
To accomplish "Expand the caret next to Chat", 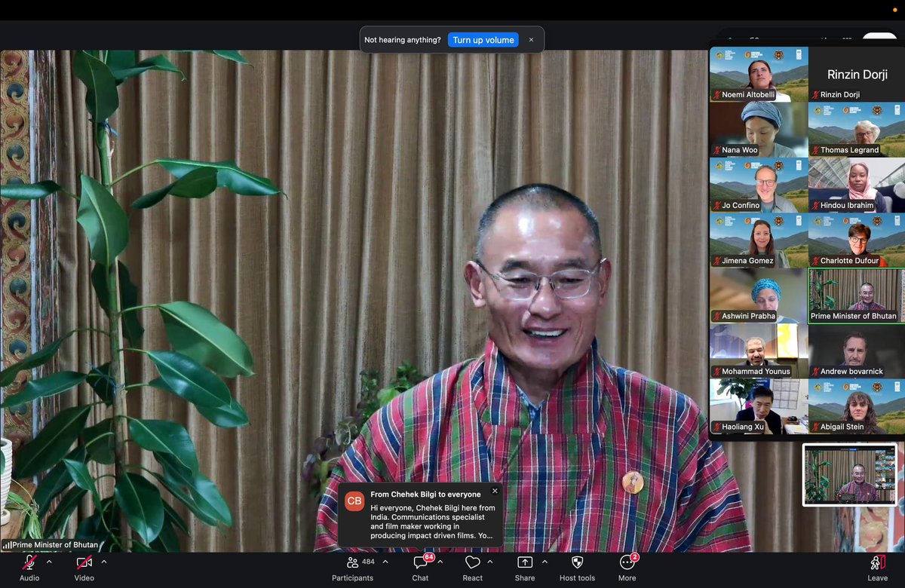I will pyautogui.click(x=440, y=562).
